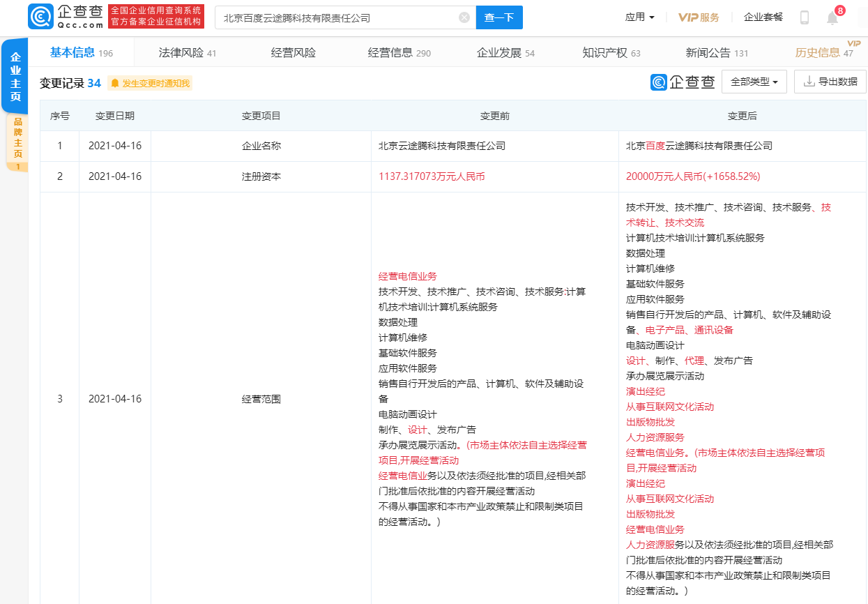The height and width of the screenshot is (604, 868).
Task: Switch to the 基本信息 tab
Action: tap(81, 53)
